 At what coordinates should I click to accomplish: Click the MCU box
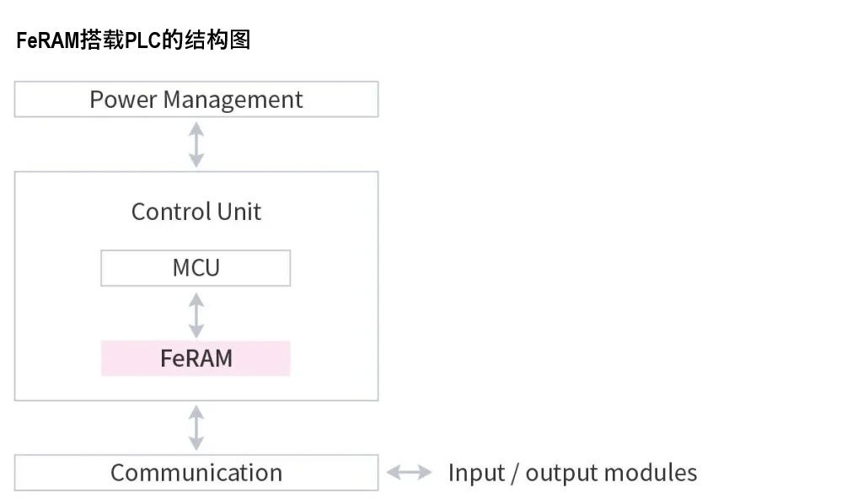click(196, 268)
